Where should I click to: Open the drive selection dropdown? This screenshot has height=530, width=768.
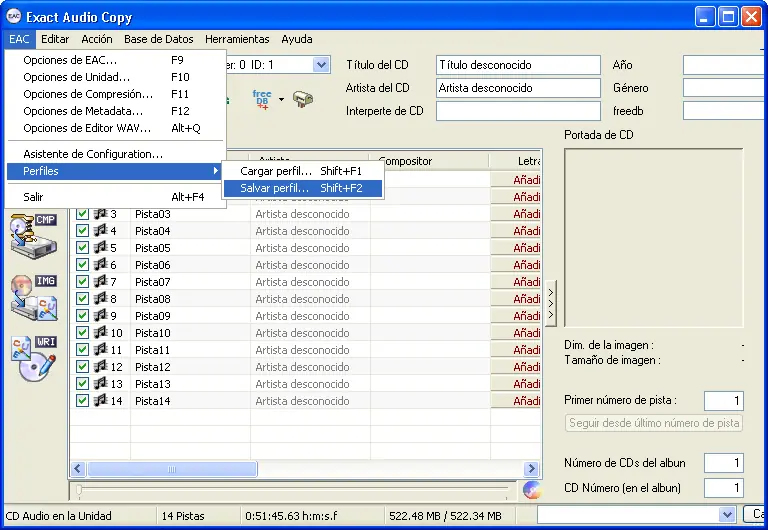coord(321,65)
